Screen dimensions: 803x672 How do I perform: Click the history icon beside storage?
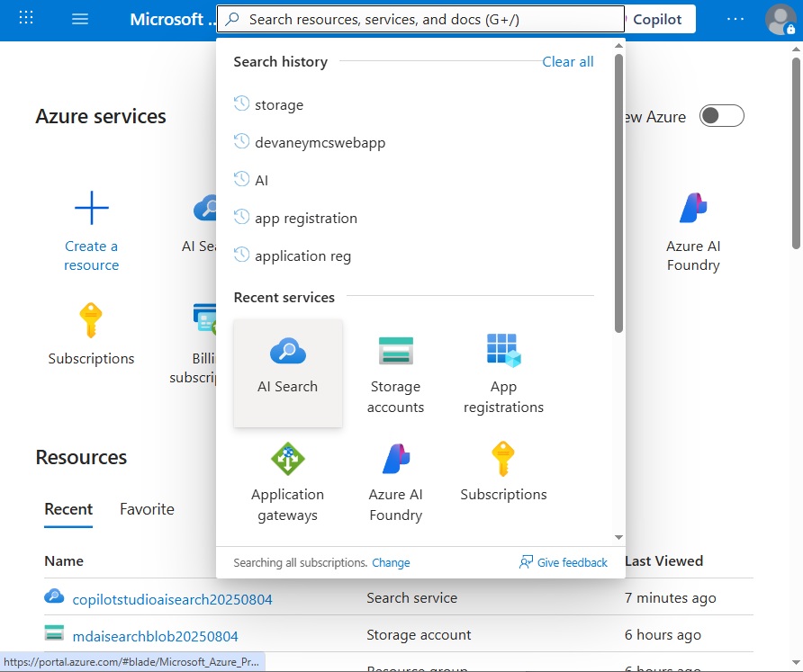[242, 103]
